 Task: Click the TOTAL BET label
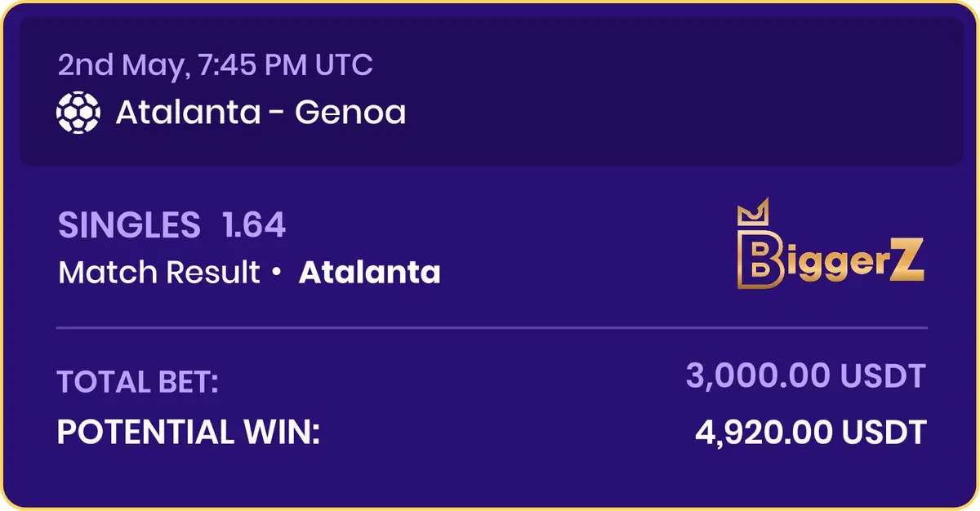click(138, 381)
